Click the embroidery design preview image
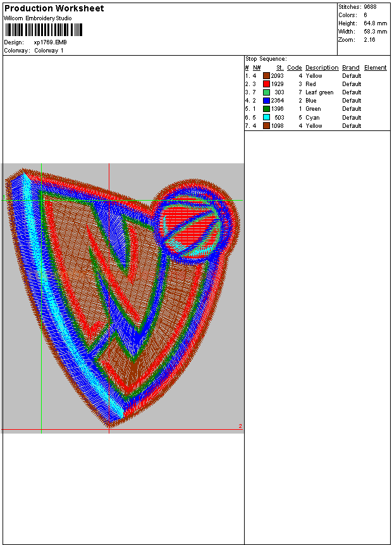The height and width of the screenshot is (545, 392). [123, 298]
